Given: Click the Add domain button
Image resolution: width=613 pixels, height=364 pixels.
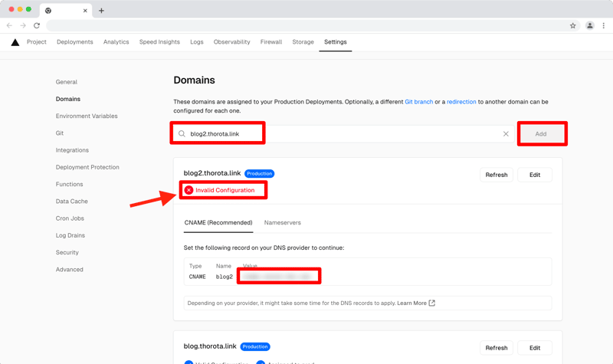Looking at the screenshot, I should 541,133.
